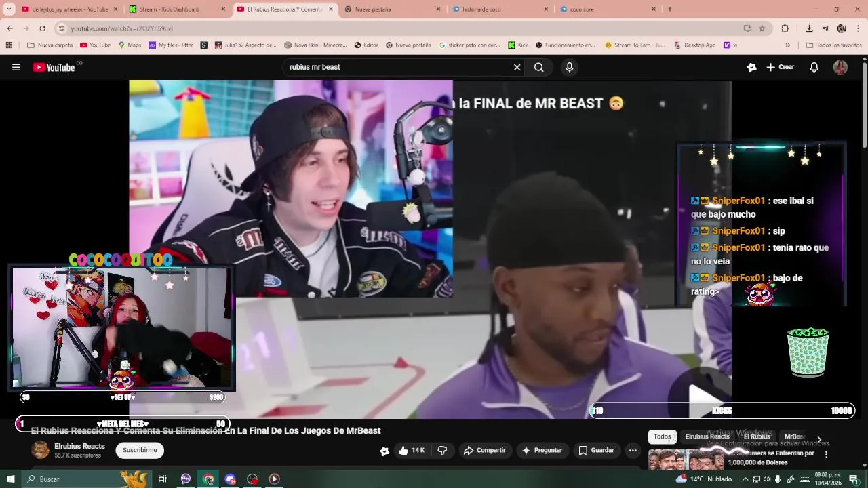Open options menu for the recommended video
The height and width of the screenshot is (488, 868).
coord(826,454)
